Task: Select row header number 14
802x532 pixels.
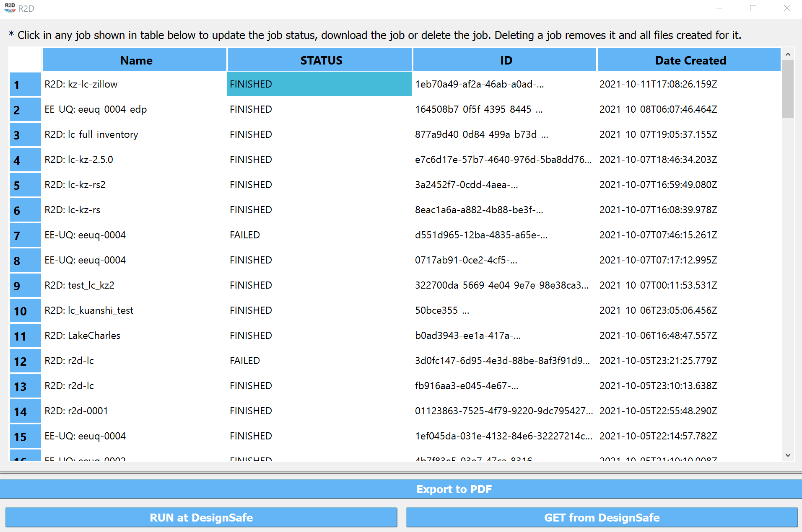Action: click(26, 411)
